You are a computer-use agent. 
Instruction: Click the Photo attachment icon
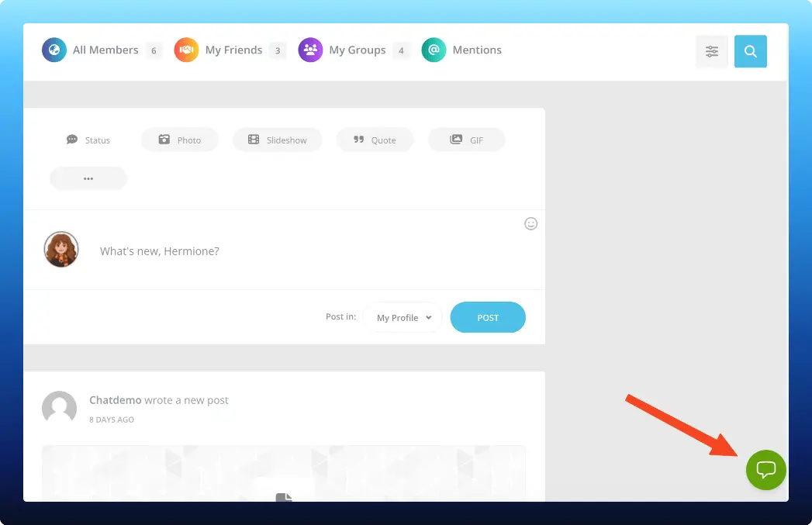(x=163, y=140)
